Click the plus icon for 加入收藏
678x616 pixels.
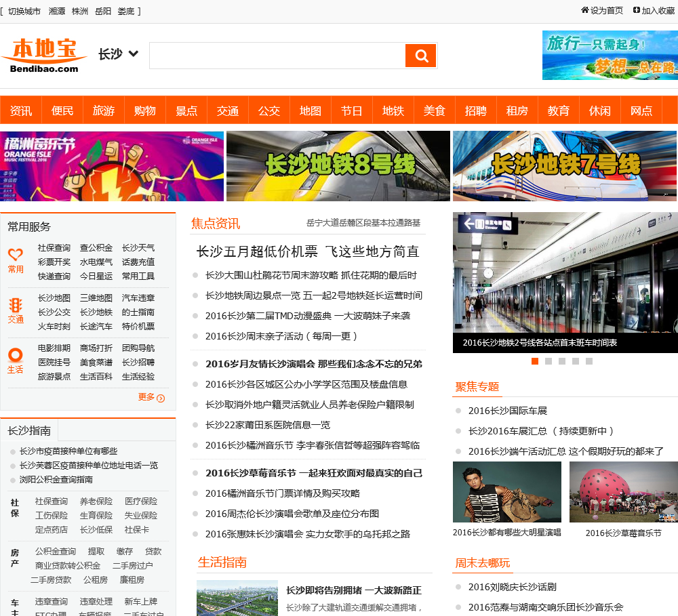(637, 10)
